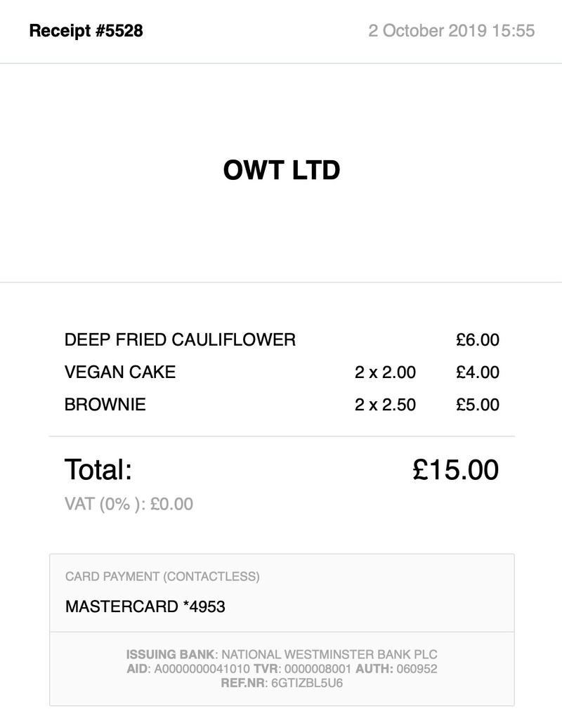Click the 2 x 2.50 quantity text
Viewport: 562px width, 728px height.
point(385,405)
